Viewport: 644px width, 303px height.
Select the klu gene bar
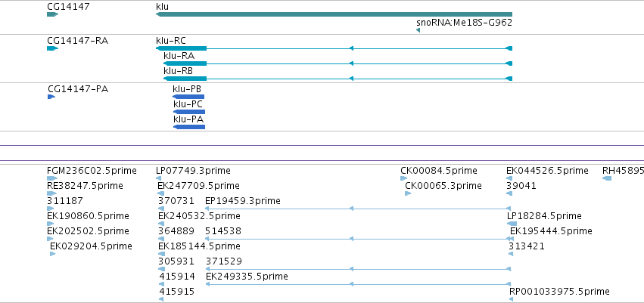tap(334, 14)
